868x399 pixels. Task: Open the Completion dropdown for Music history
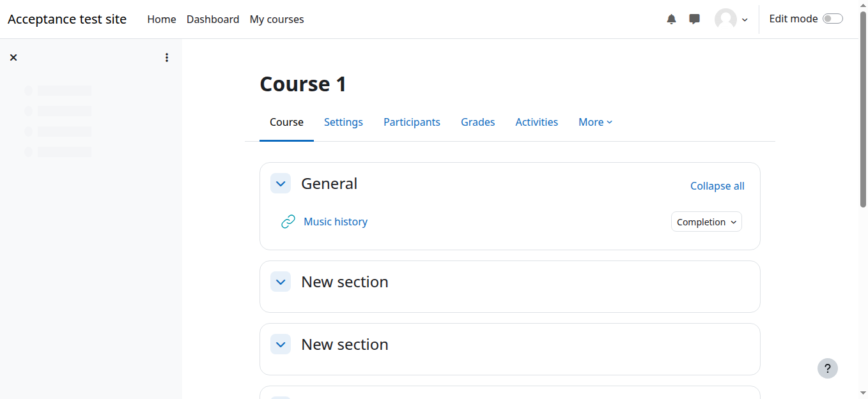point(706,222)
